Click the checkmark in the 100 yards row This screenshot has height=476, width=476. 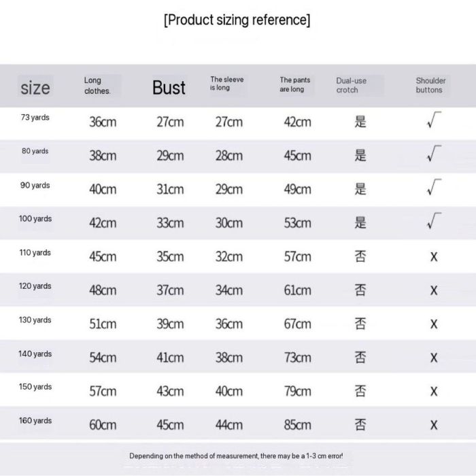click(x=435, y=222)
